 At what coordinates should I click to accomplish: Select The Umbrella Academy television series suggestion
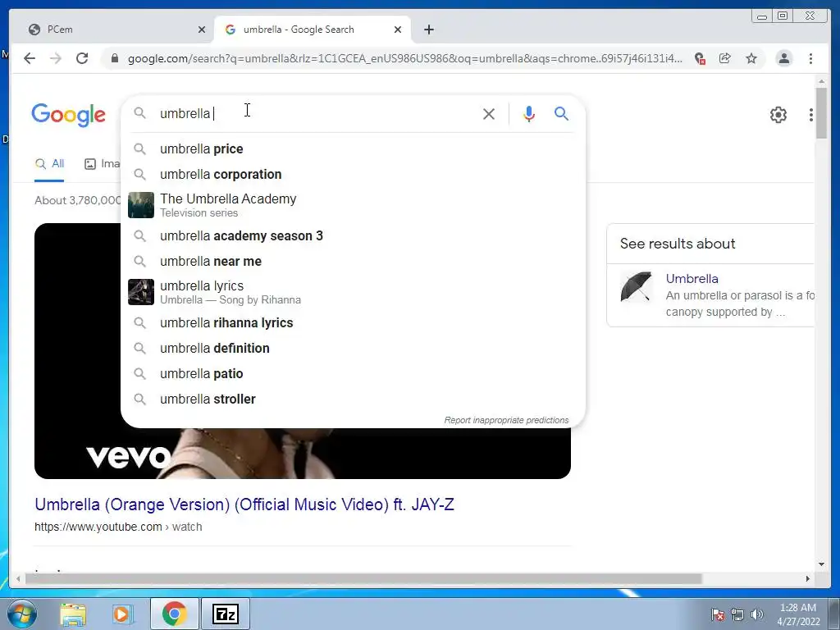pyautogui.click(x=353, y=205)
